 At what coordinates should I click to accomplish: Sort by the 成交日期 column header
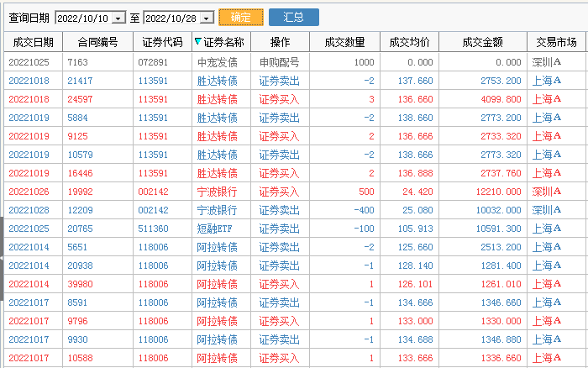[33, 41]
